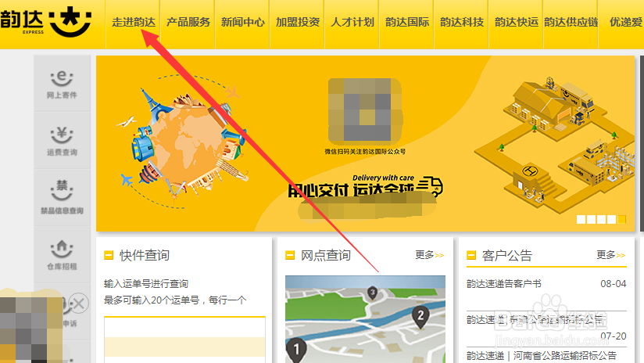The height and width of the screenshot is (363, 644).
Task: Click the banner QR code image
Action: pos(365,110)
